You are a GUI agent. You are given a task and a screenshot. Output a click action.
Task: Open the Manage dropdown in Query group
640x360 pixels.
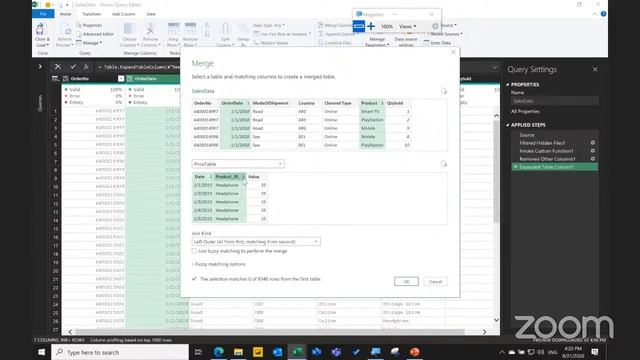click(90, 43)
